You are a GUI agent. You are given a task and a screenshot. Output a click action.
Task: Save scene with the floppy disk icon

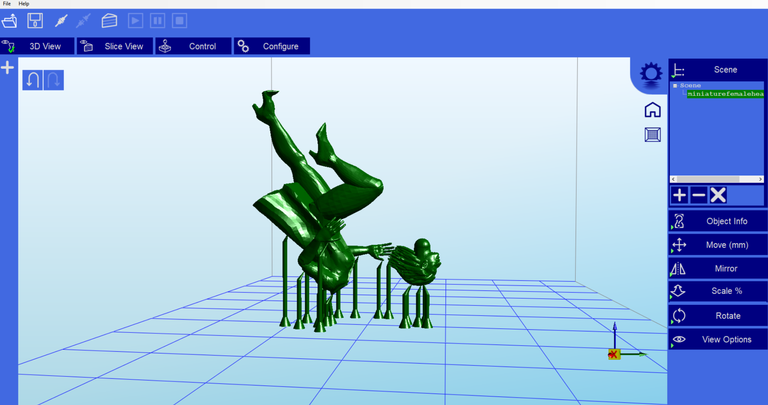pyautogui.click(x=35, y=21)
